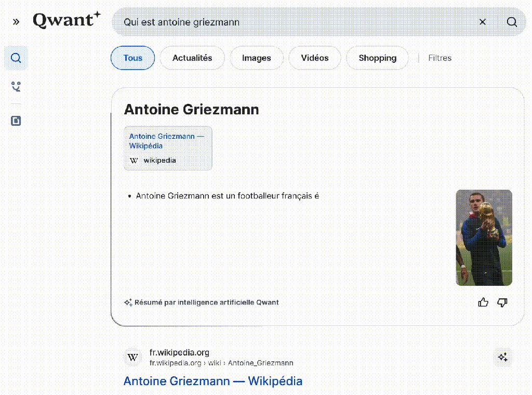Switch to the Shopping tab
Image resolution: width=532 pixels, height=395 pixels.
click(x=377, y=58)
